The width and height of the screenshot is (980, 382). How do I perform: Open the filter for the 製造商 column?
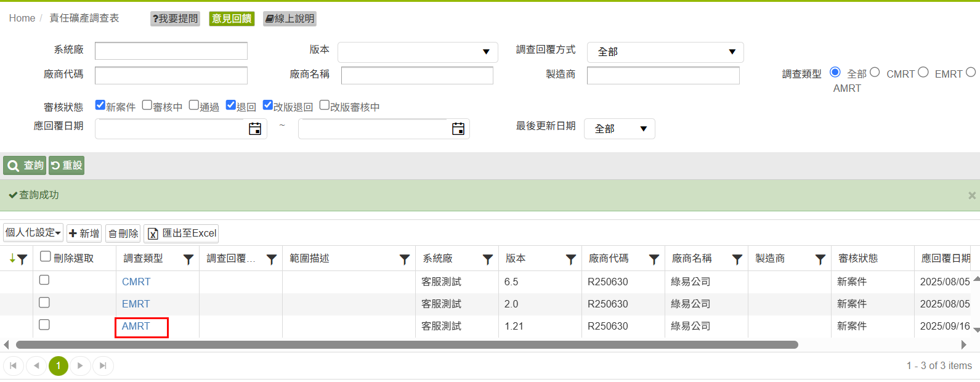(820, 259)
